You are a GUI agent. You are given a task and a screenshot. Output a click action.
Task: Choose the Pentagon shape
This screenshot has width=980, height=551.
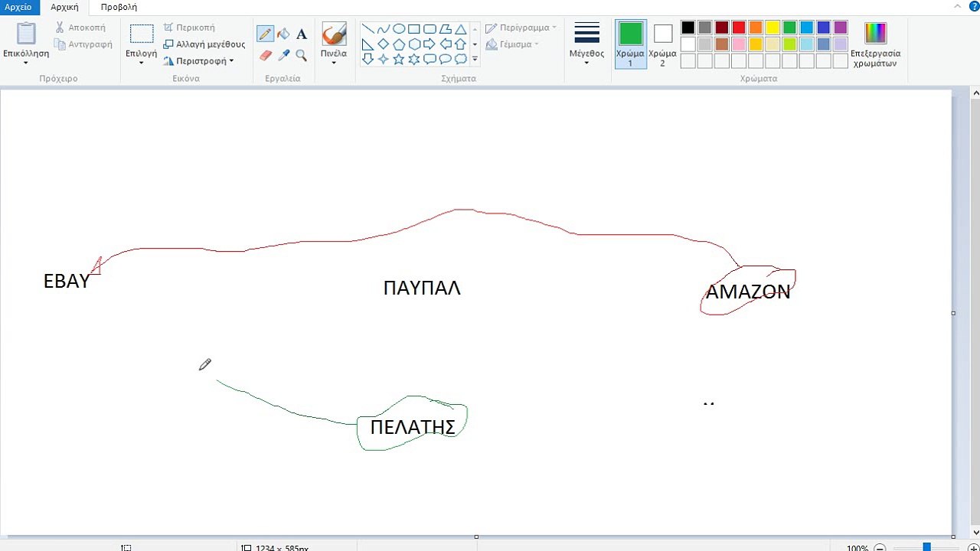pos(399,44)
